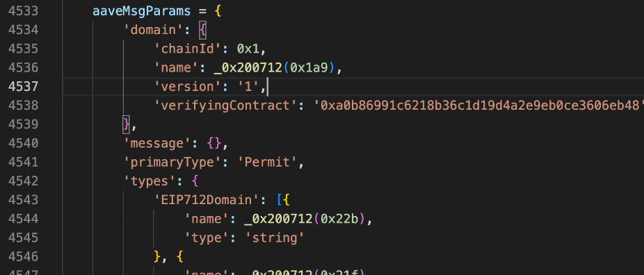This screenshot has width=644, height=275.
Task: Click line number 4533 in gutter
Action: click(x=23, y=11)
